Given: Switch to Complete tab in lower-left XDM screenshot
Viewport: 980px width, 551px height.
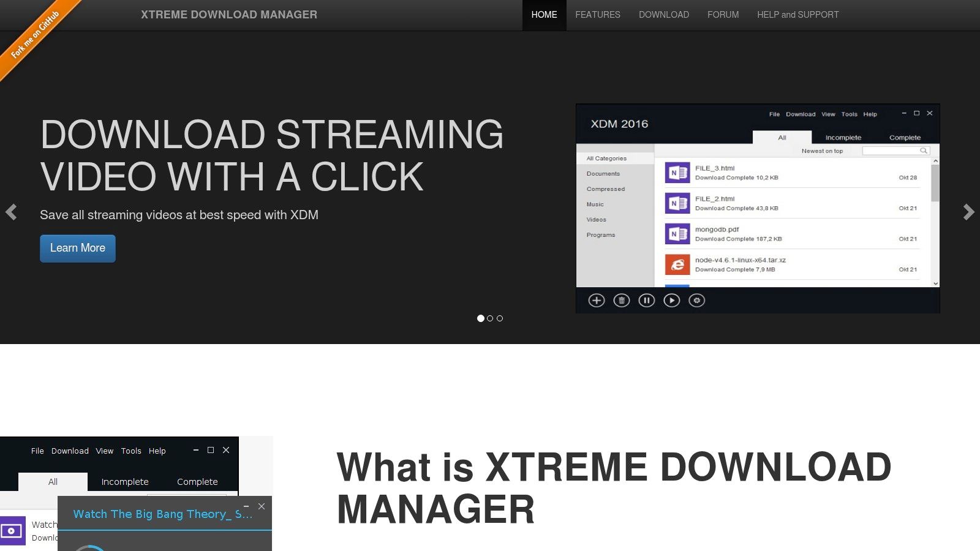Looking at the screenshot, I should (x=197, y=482).
